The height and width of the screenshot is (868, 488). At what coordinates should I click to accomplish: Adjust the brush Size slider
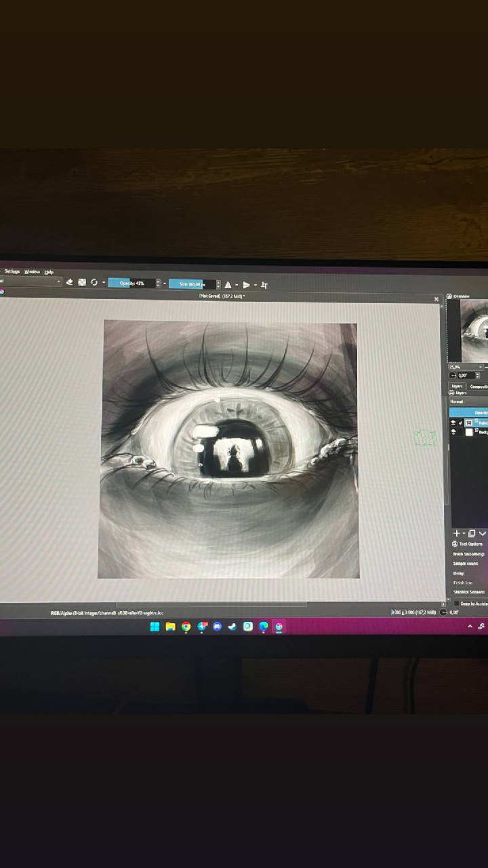coord(192,284)
